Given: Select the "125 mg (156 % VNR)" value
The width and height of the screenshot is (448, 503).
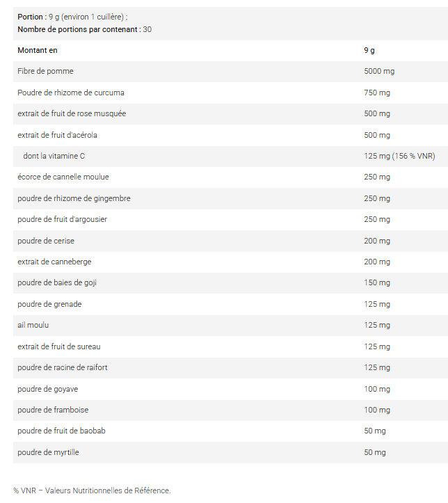Looking at the screenshot, I should pos(399,156).
